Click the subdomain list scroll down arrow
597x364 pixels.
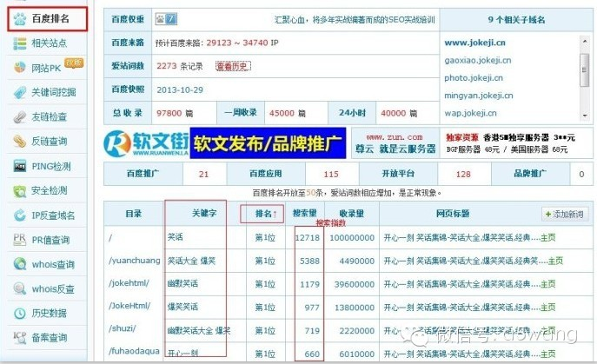pos(585,116)
